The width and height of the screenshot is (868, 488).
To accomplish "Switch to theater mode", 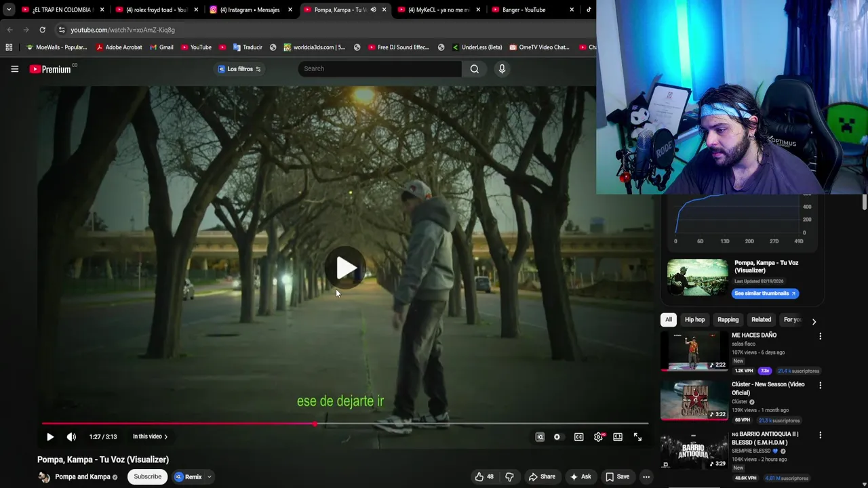I will point(618,437).
